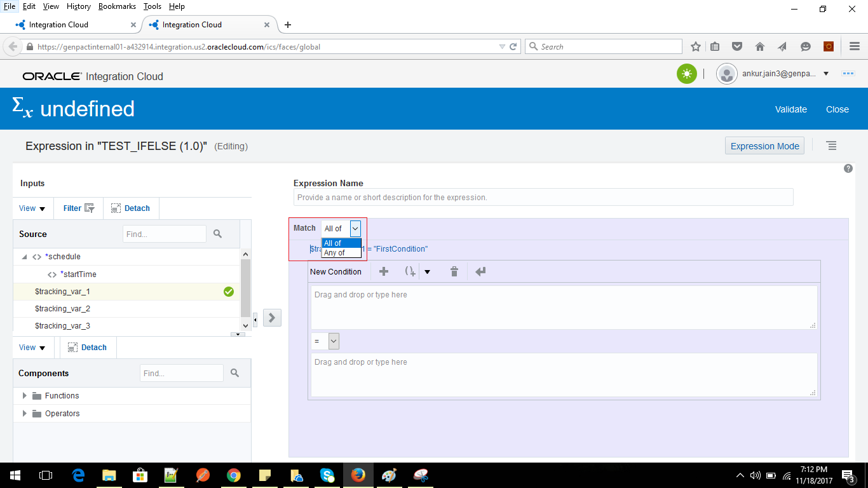
Task: Click the second 'Drag and drop or type here' box
Action: pyautogui.click(x=564, y=375)
